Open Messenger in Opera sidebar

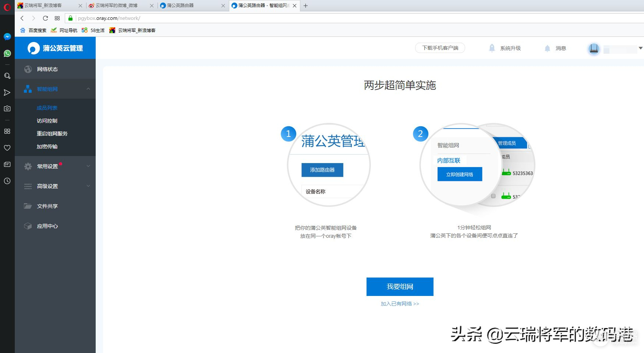[7, 36]
